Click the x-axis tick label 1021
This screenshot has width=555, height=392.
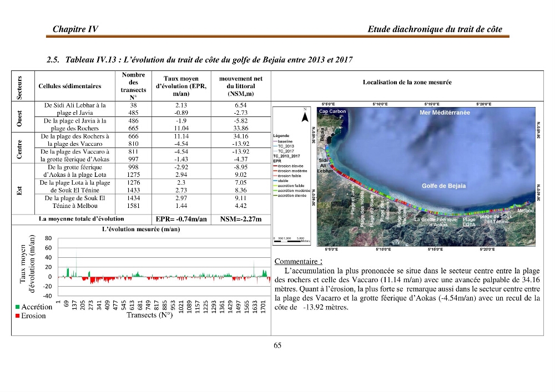[x=181, y=306]
